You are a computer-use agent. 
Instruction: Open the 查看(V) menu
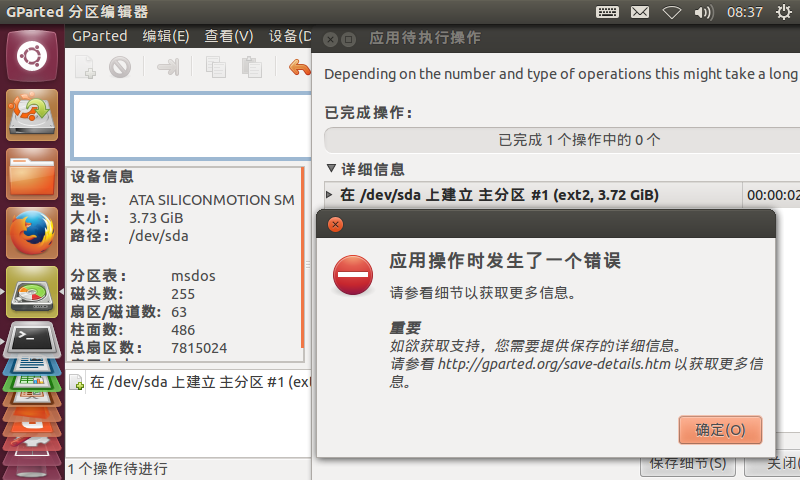[x=229, y=36]
